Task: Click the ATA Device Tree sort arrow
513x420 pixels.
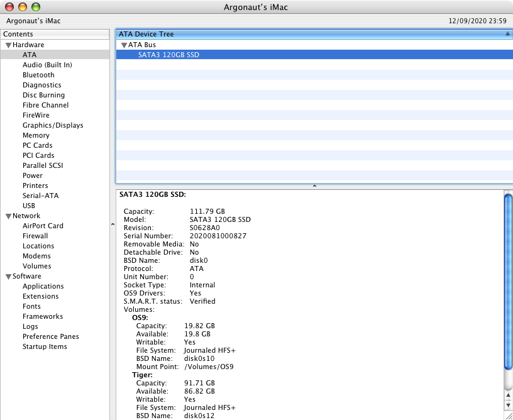Action: pyautogui.click(x=507, y=34)
